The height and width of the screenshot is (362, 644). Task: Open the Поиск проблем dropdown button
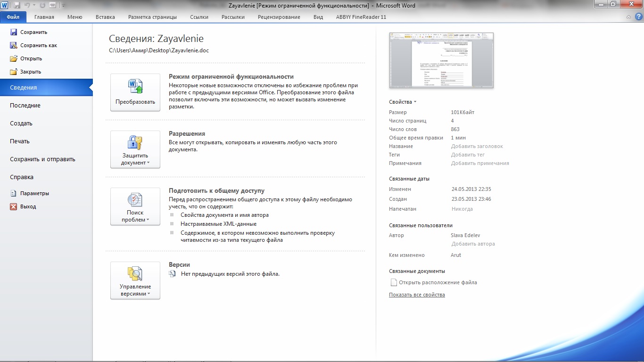coord(135,206)
